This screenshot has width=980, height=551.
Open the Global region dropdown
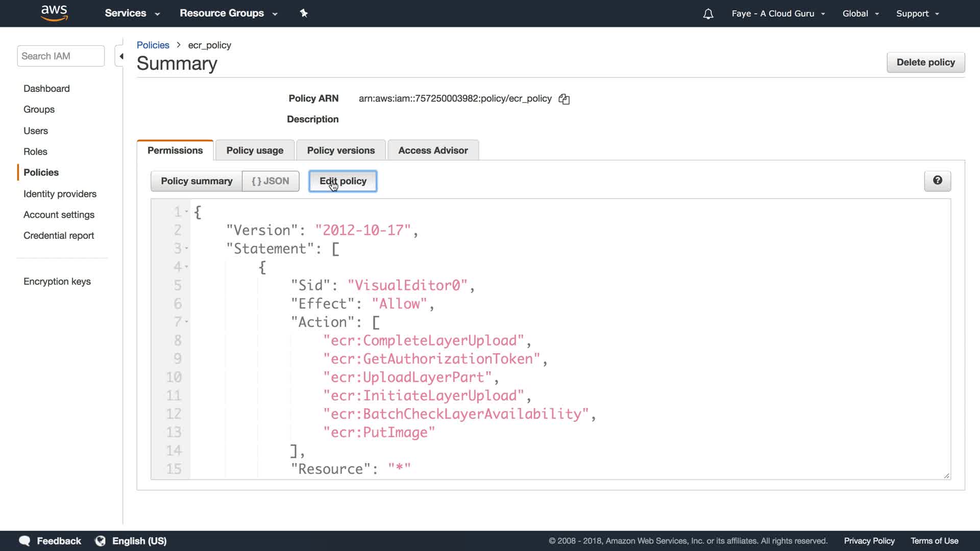point(861,14)
